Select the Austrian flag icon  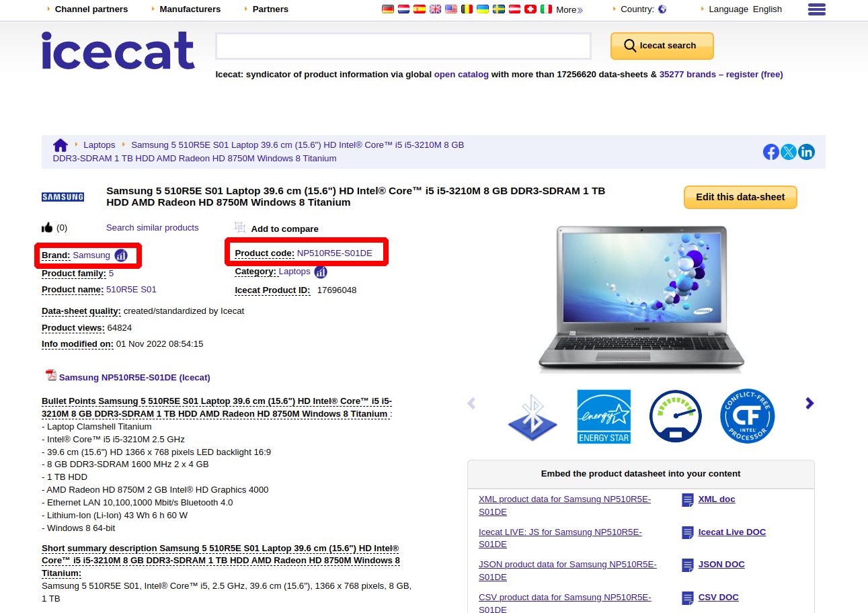click(514, 9)
